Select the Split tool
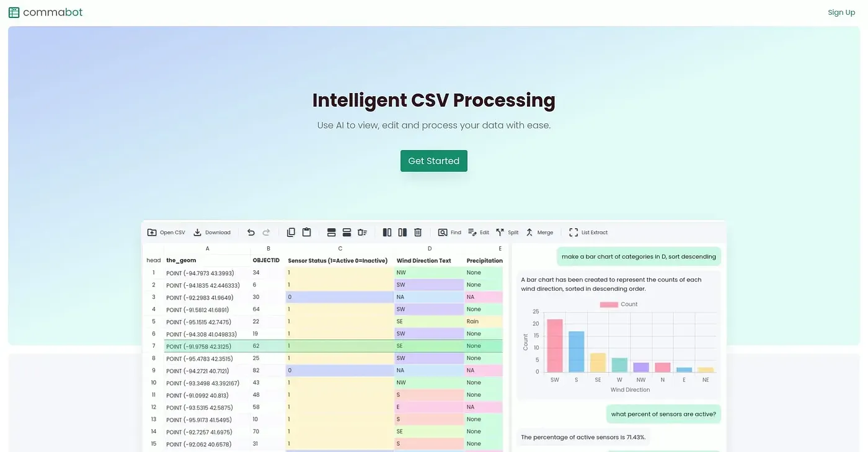This screenshot has height=452, width=868. 507,233
